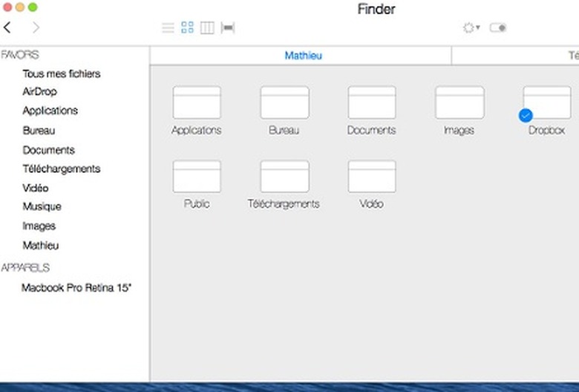The width and height of the screenshot is (579, 392).
Task: Select the Public folder icon
Action: [197, 176]
